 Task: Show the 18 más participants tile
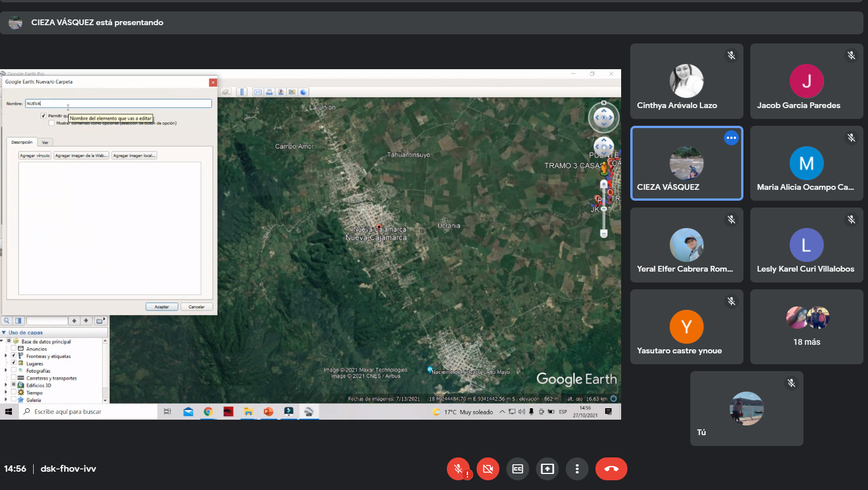click(806, 326)
